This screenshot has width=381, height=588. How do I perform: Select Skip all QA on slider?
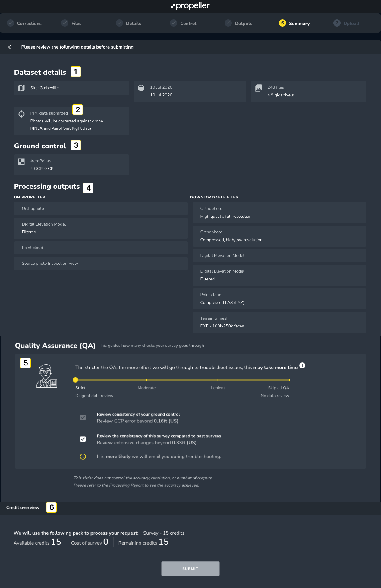pyautogui.click(x=289, y=380)
